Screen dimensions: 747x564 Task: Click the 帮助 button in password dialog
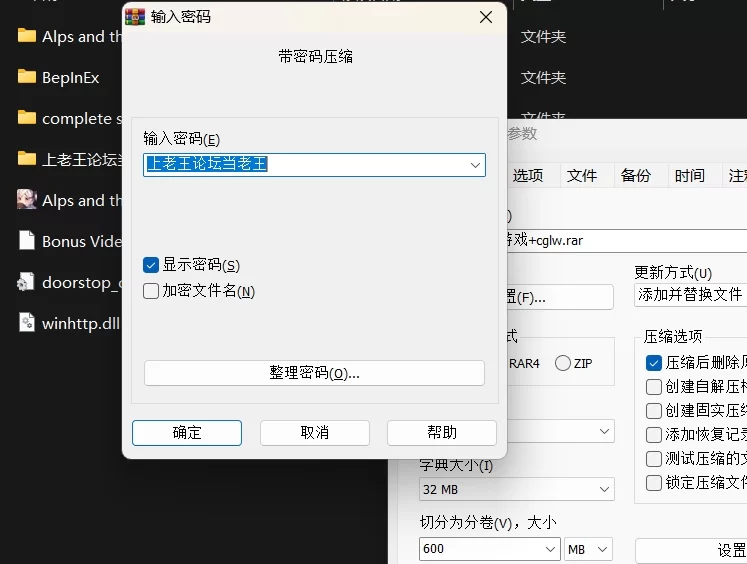[442, 433]
